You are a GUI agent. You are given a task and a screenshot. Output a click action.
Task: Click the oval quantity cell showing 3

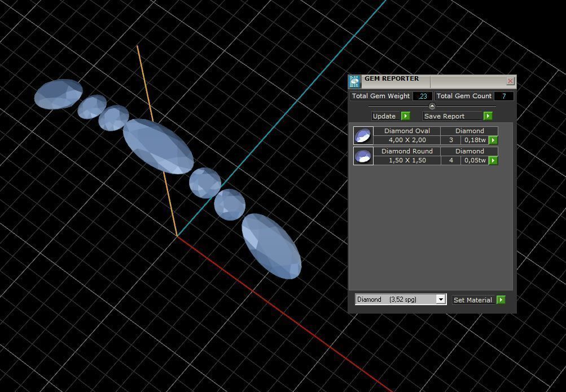451,140
